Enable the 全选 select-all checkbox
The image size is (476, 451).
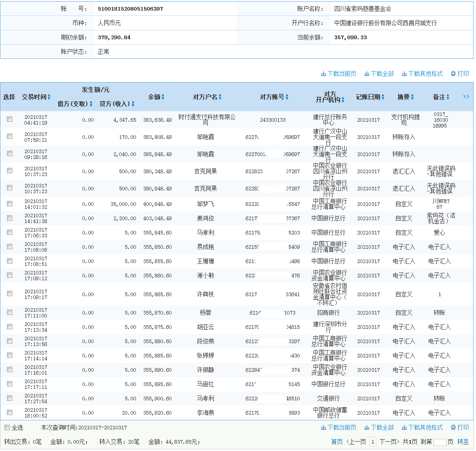[7, 427]
